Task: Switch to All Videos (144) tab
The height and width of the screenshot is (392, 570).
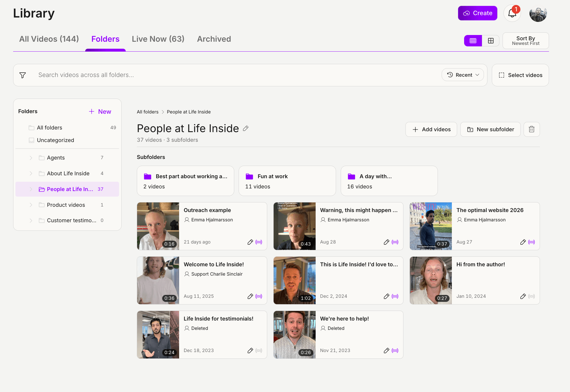Action: coord(49,39)
